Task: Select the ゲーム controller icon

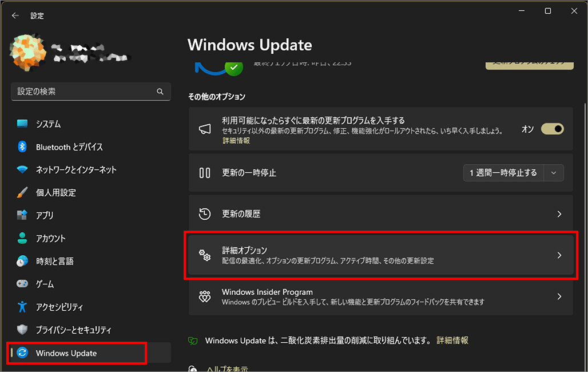Action: (22, 284)
